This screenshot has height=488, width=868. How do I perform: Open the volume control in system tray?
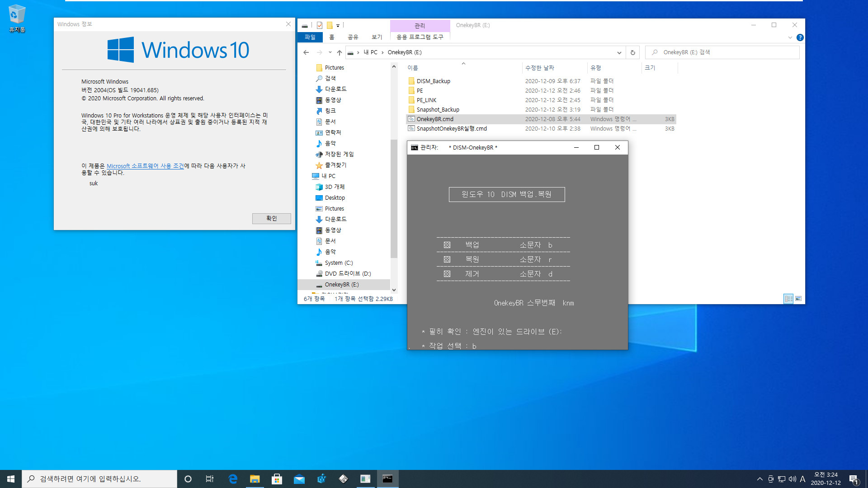pyautogui.click(x=792, y=479)
